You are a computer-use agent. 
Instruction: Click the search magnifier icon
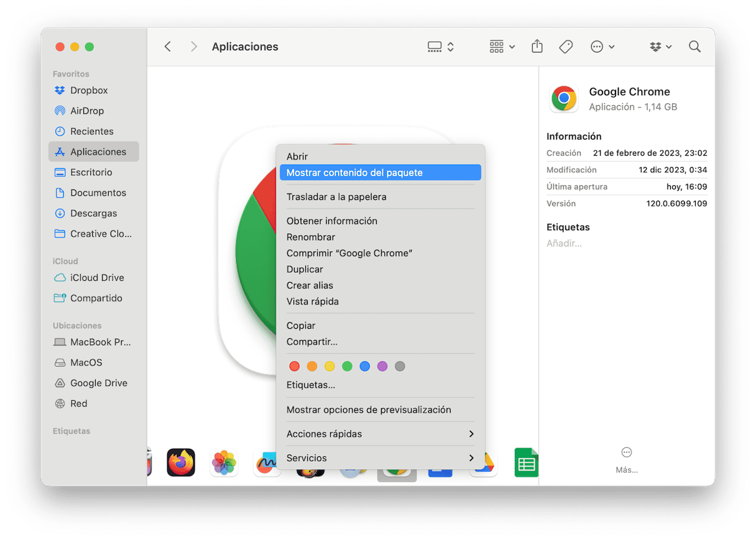pyautogui.click(x=694, y=47)
